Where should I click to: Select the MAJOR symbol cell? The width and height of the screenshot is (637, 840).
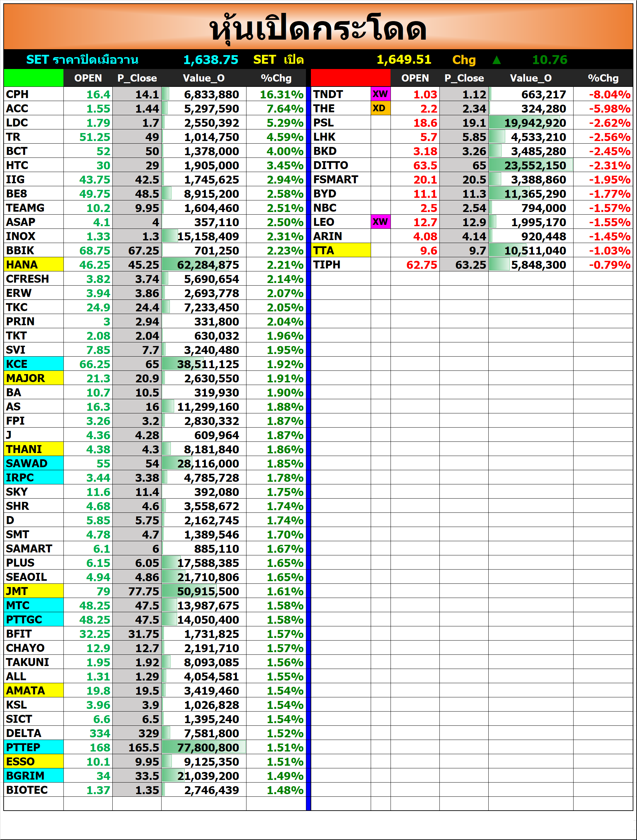pyautogui.click(x=33, y=378)
